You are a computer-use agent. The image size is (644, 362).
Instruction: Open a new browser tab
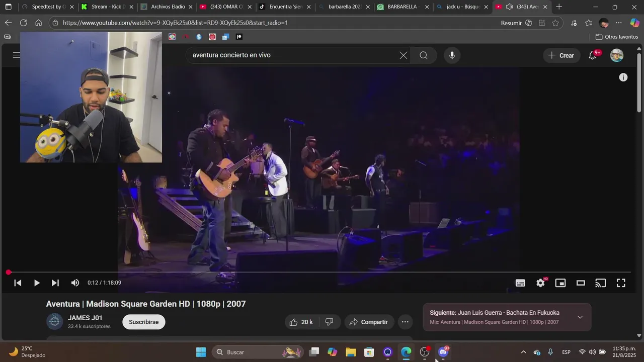pos(559,7)
